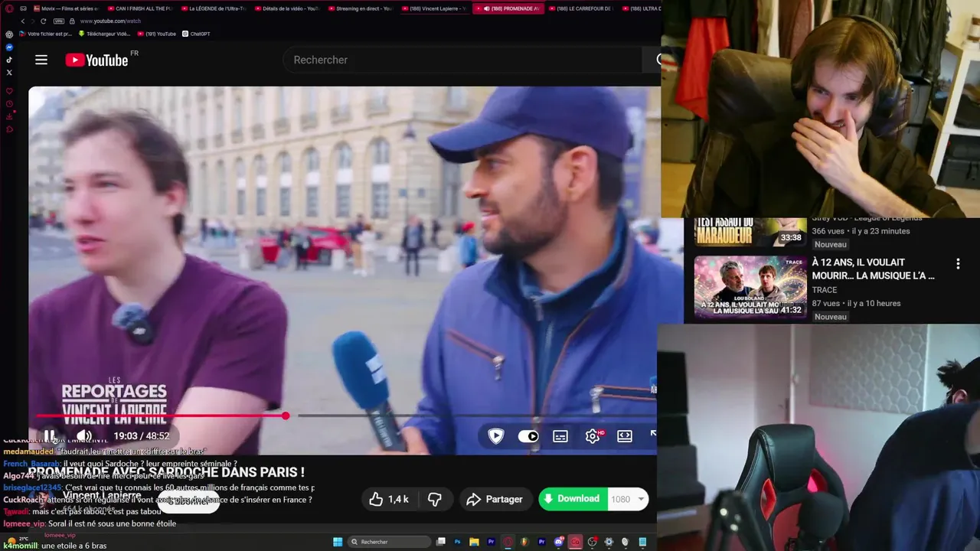The height and width of the screenshot is (551, 980).
Task: Switch to LE CARREFOUR DE tab
Action: tap(580, 8)
